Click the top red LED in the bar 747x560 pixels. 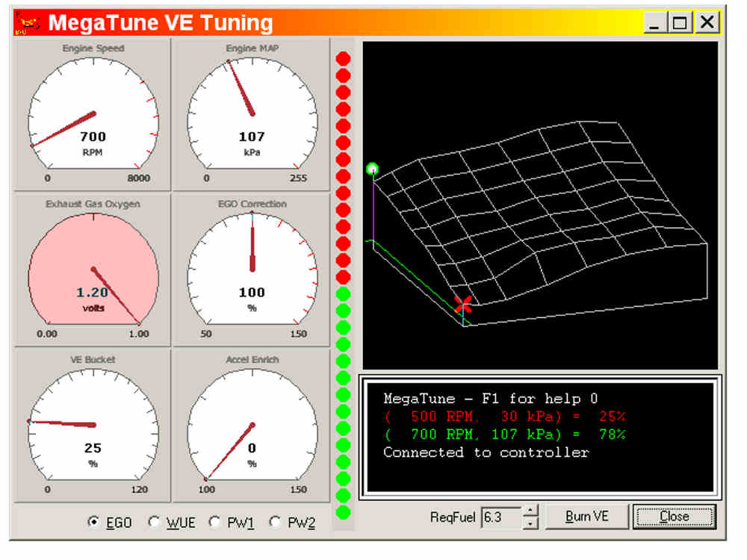coord(343,58)
